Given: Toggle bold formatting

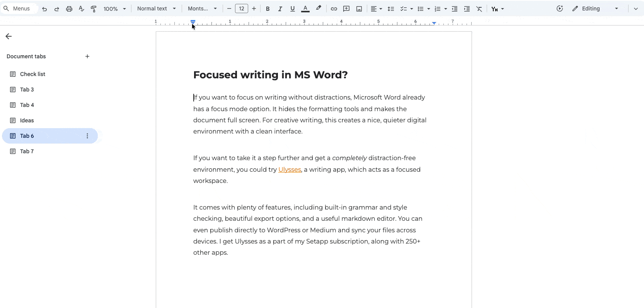Looking at the screenshot, I should point(267,8).
